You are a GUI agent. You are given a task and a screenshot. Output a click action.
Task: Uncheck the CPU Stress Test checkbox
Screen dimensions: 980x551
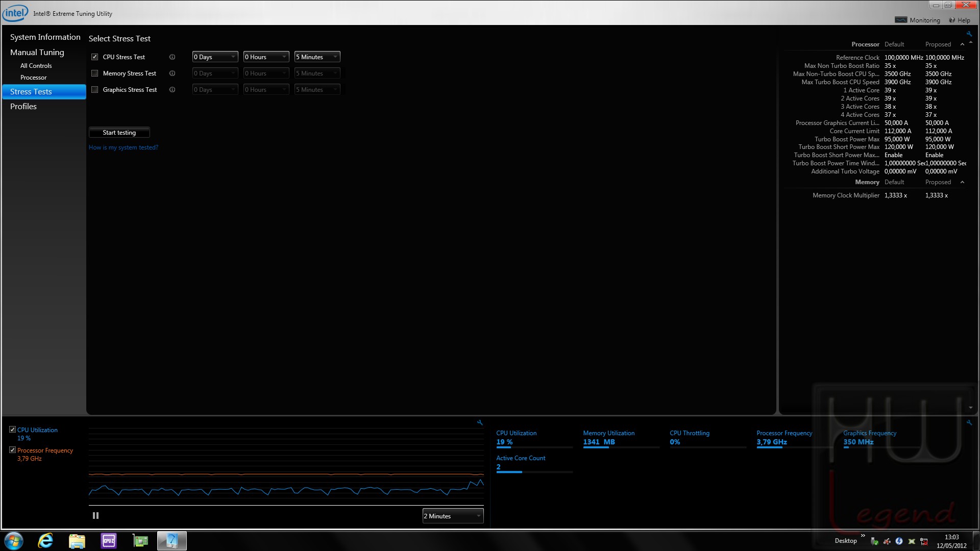tap(94, 57)
